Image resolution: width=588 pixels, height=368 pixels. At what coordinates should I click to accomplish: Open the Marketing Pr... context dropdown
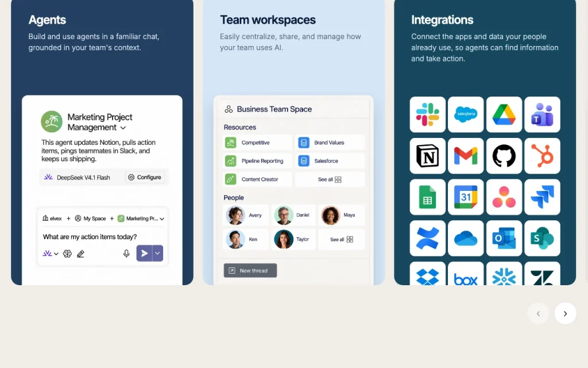coord(141,218)
